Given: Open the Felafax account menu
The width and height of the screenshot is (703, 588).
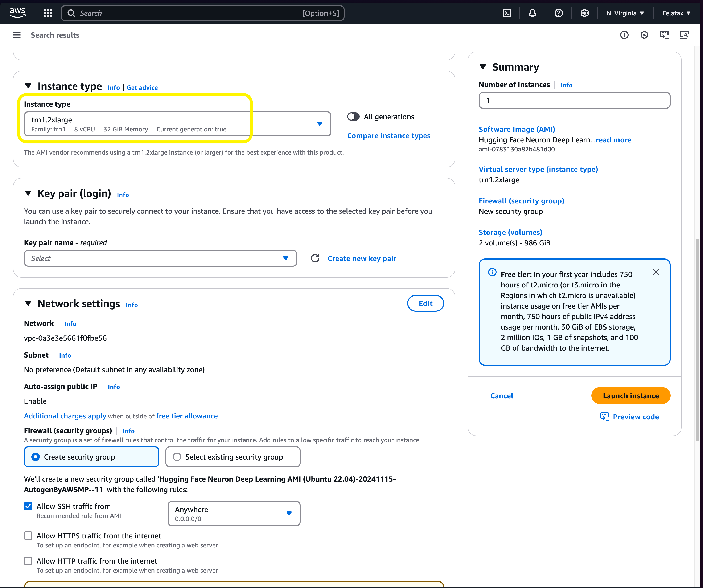Looking at the screenshot, I should pos(676,13).
